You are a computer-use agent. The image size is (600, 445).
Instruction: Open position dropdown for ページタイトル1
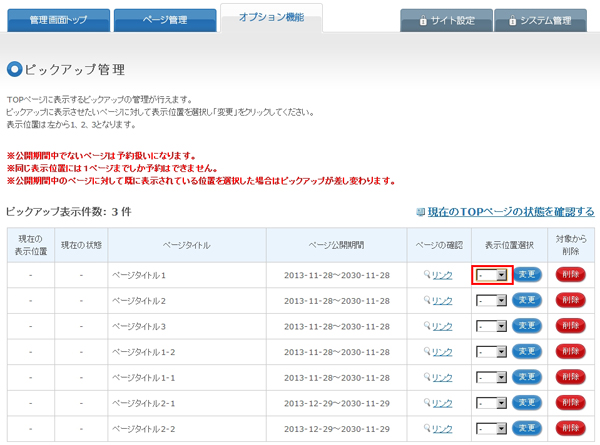[x=492, y=275]
